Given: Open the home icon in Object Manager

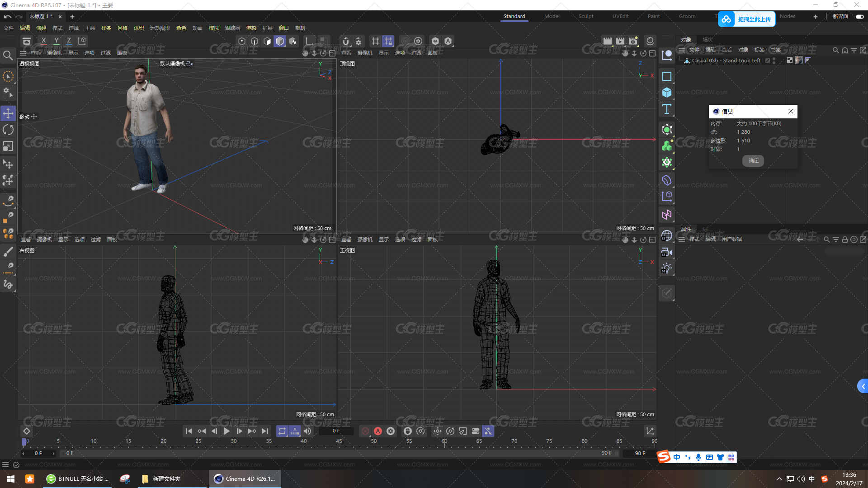Looking at the screenshot, I should coord(844,50).
